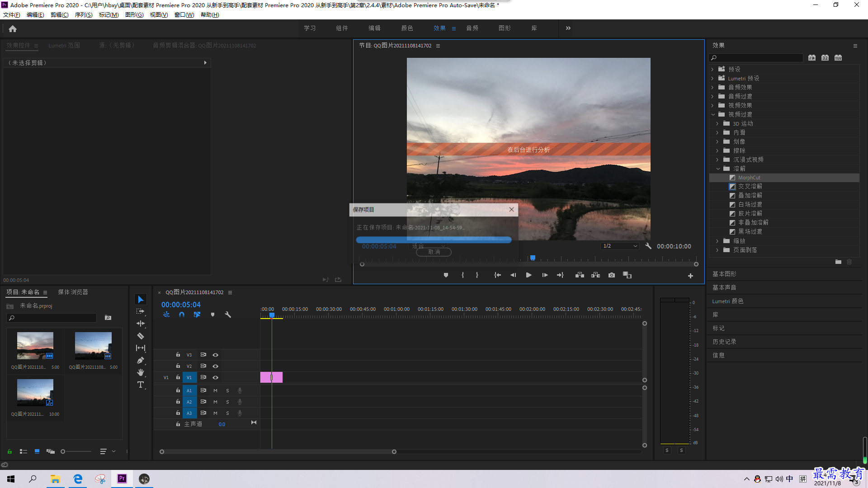The height and width of the screenshot is (488, 868).
Task: Select the pink clip on V1 track
Action: (271, 377)
